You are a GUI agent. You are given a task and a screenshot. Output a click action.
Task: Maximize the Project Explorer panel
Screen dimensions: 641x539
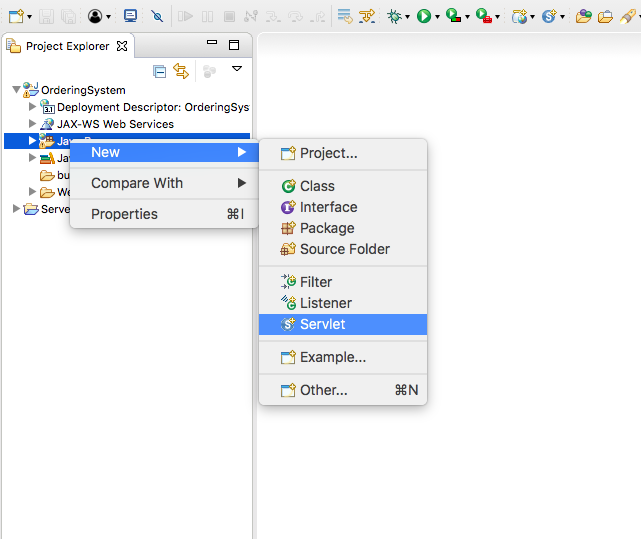pyautogui.click(x=234, y=45)
